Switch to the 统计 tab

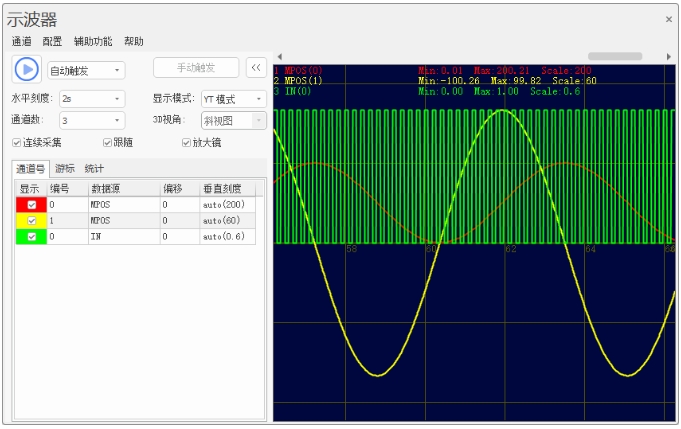point(94,169)
